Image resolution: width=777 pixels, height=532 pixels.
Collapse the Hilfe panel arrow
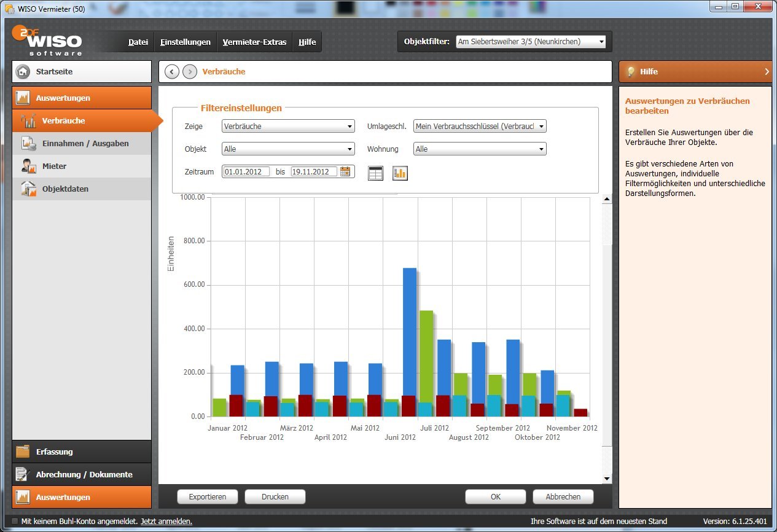[x=767, y=72]
